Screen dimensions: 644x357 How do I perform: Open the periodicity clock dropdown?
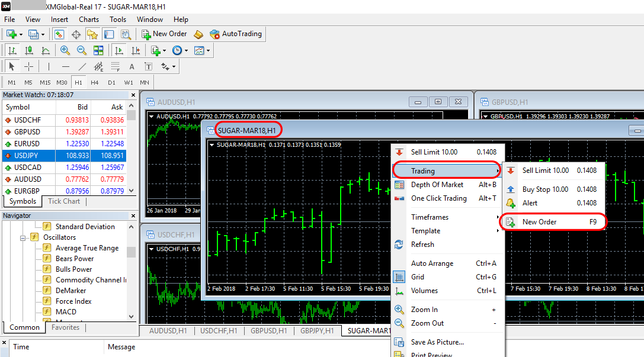point(186,51)
